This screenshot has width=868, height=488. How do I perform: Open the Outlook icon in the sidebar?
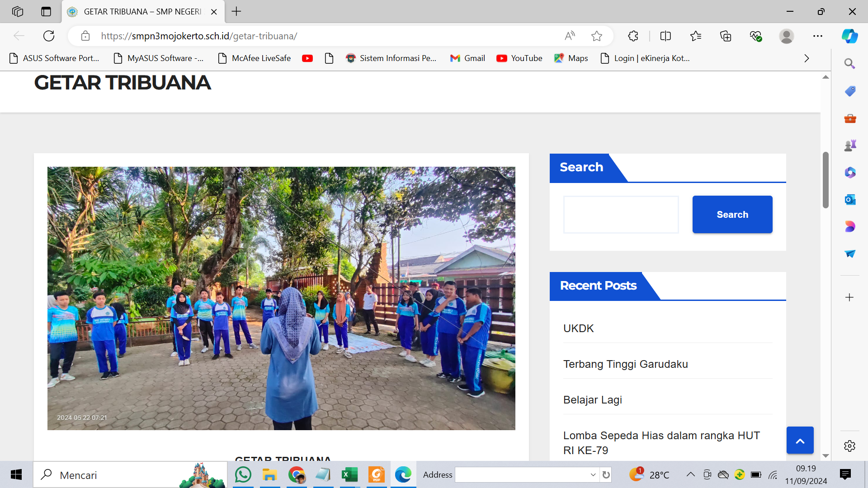[850, 200]
